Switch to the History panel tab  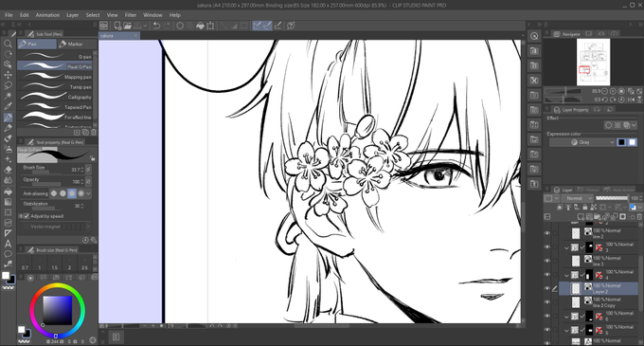tap(587, 190)
